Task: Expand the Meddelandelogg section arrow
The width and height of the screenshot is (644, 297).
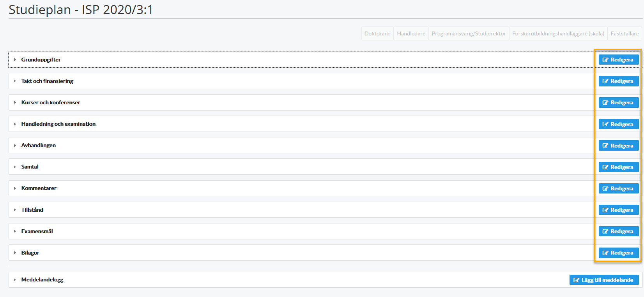Action: point(15,279)
